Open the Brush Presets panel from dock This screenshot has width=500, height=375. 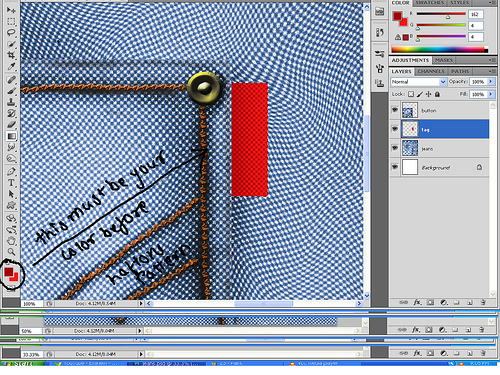pos(379,54)
